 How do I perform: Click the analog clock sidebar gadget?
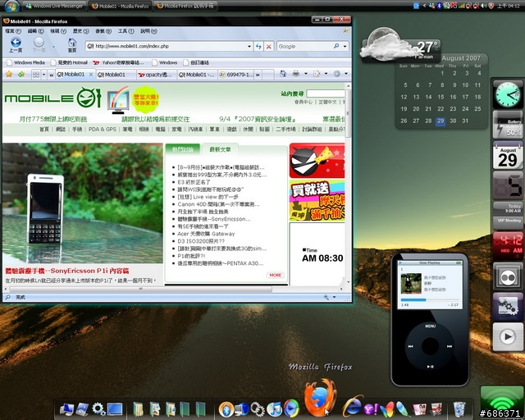(x=508, y=94)
